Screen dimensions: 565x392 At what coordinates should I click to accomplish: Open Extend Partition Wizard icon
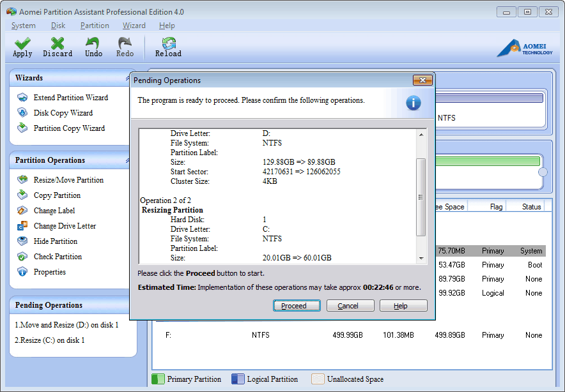(x=22, y=98)
